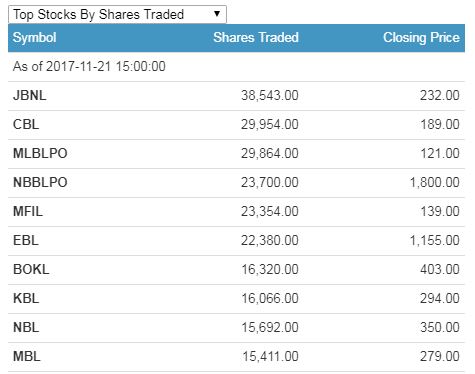Open the Top Stocks By Shares Traded dropdown
The image size is (475, 374).
[117, 14]
